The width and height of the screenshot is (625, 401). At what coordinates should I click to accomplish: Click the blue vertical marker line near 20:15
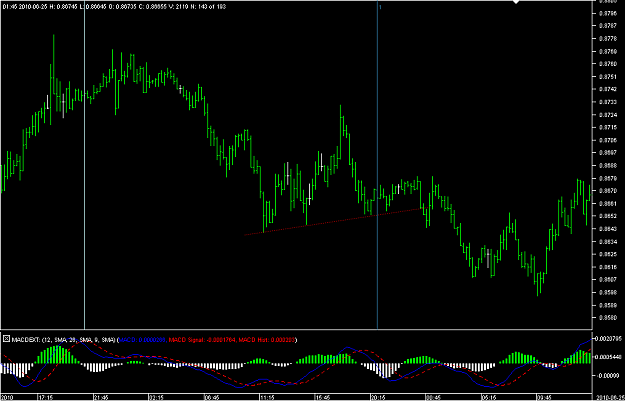[x=377, y=167]
